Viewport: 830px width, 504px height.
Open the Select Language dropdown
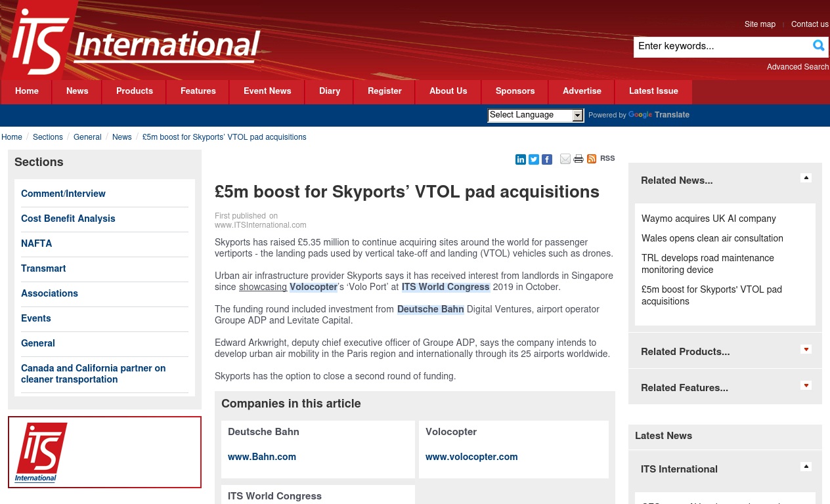[536, 115]
